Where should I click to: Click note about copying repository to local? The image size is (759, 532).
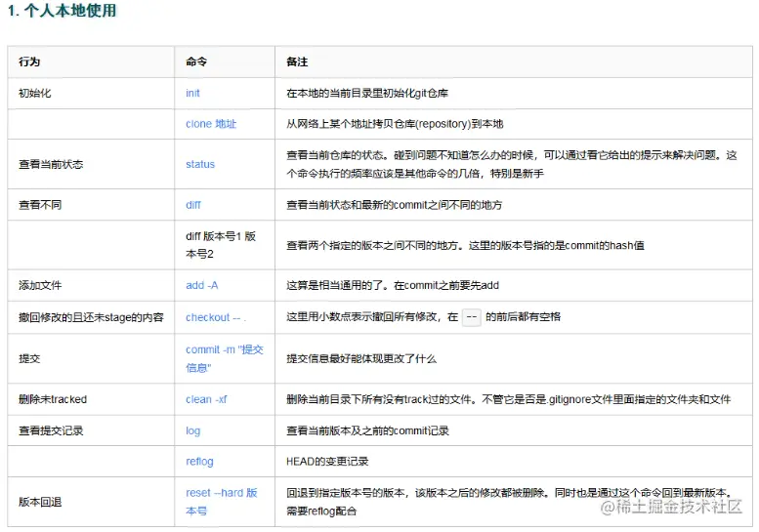[395, 124]
